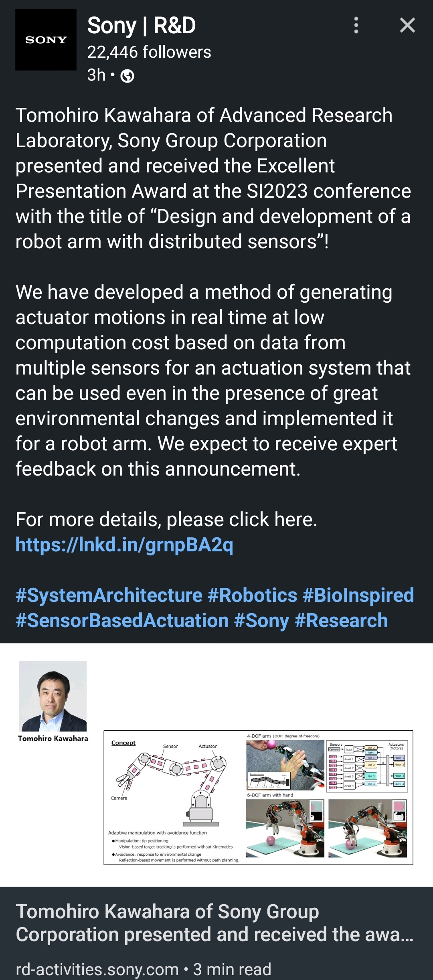Tap Tomohiro Kawahara portrait photo
This screenshot has width=433, height=980.
click(53, 696)
